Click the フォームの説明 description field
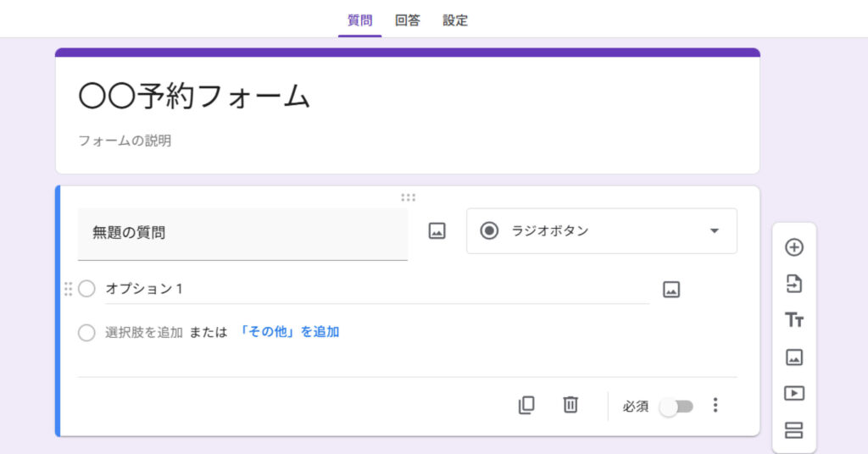This screenshot has height=454, width=868. coord(125,141)
